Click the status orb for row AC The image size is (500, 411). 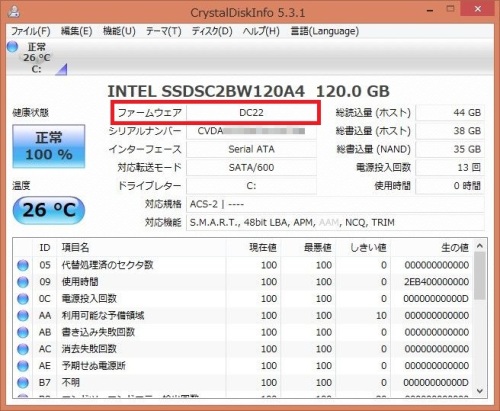click(x=23, y=349)
